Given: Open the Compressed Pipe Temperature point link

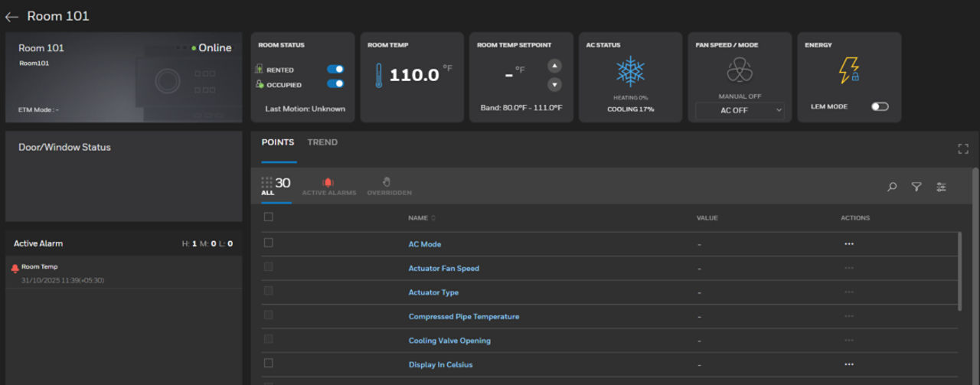Looking at the screenshot, I should [x=463, y=317].
